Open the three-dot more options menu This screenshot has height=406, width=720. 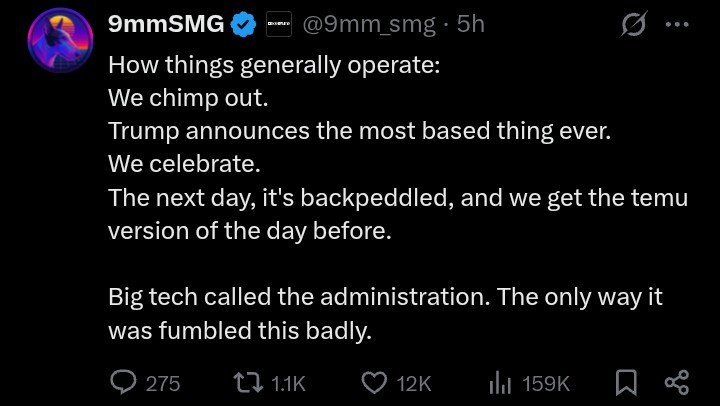677,24
